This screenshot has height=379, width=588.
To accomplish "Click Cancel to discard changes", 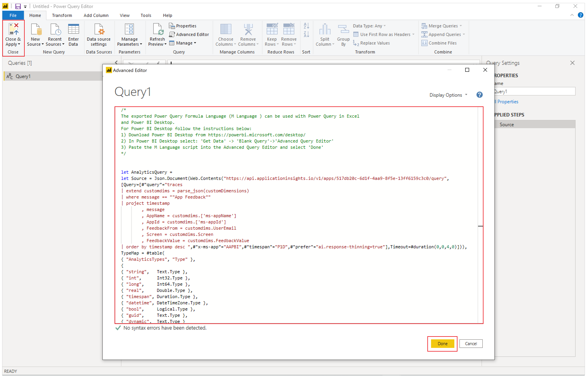I will click(x=470, y=343).
